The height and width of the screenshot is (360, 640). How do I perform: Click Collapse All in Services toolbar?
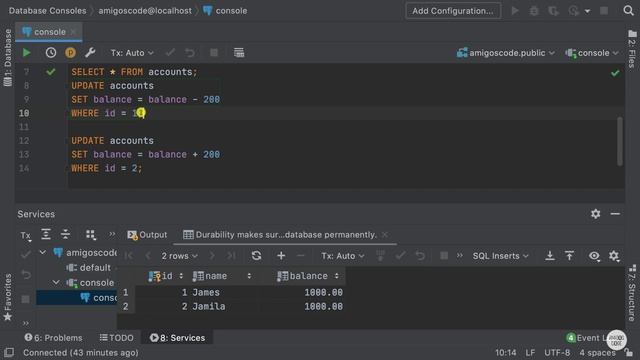click(x=65, y=234)
